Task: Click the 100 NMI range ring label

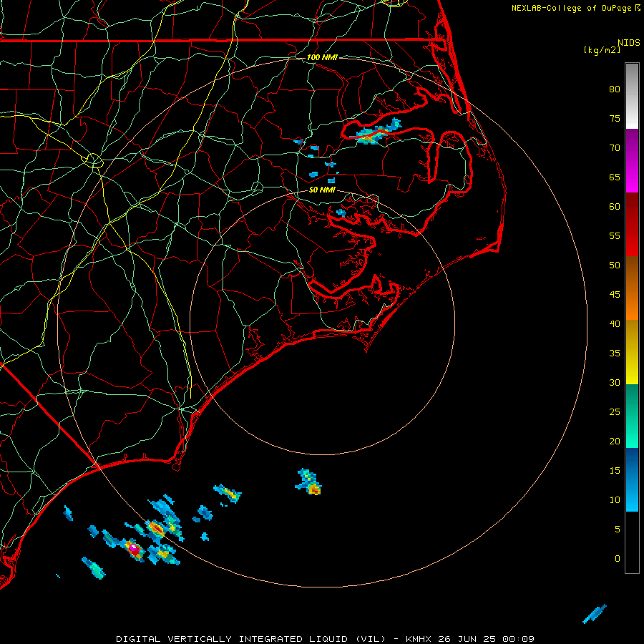Action: point(322,57)
